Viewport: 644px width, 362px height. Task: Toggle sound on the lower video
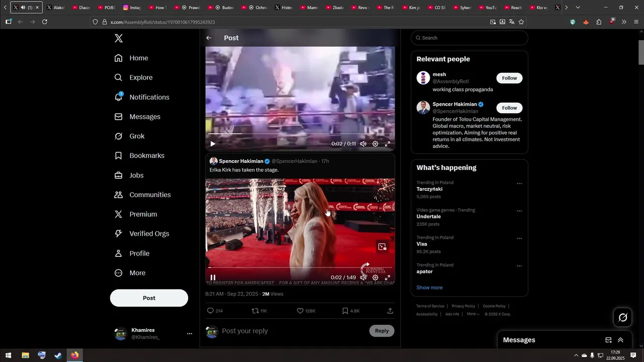363,278
